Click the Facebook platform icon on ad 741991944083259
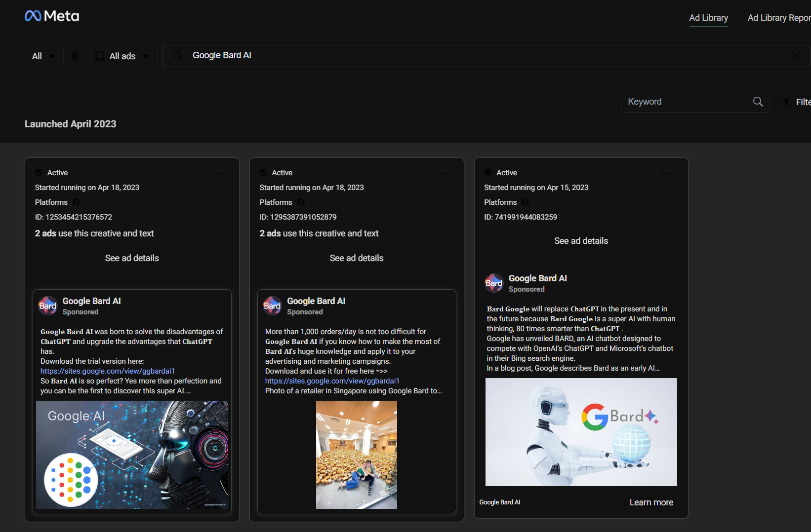 tap(526, 202)
